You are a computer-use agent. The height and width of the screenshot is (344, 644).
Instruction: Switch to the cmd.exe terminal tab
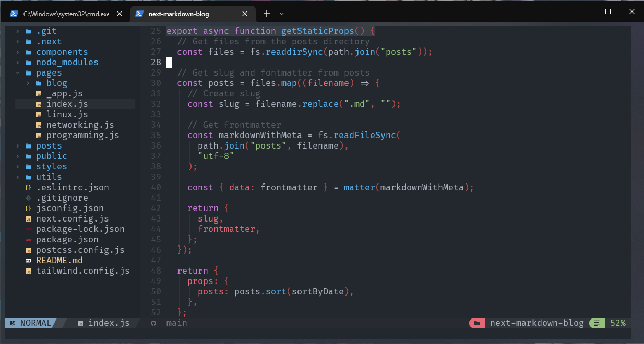tap(66, 14)
